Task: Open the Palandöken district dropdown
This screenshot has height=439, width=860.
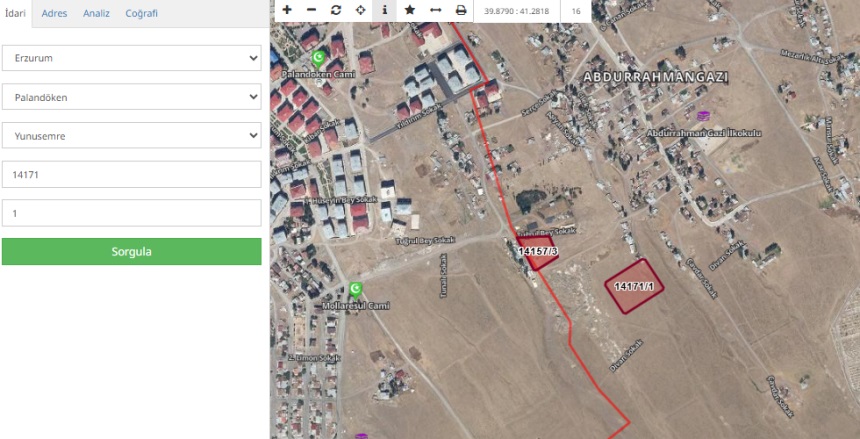Action: (132, 97)
